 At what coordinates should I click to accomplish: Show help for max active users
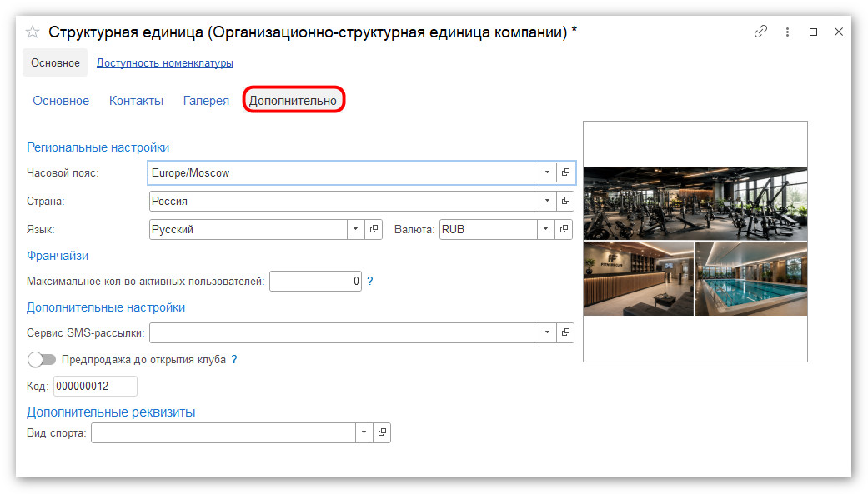370,281
